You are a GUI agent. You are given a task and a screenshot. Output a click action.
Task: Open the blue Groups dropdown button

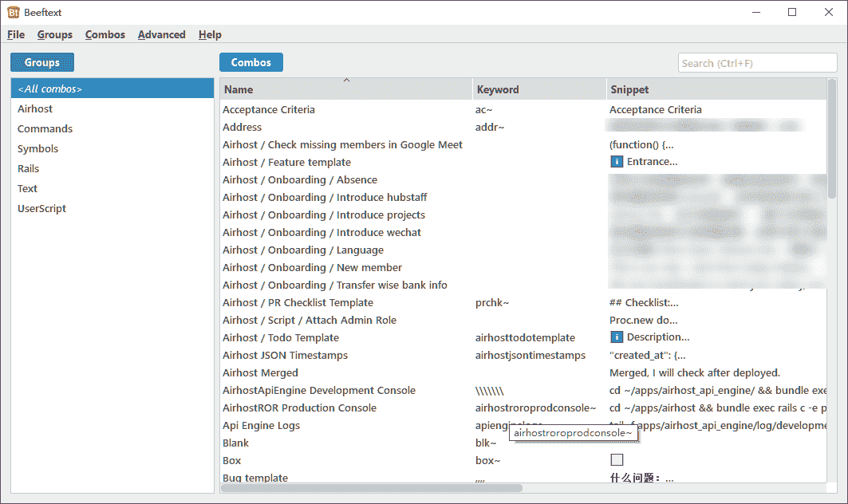[x=42, y=63]
